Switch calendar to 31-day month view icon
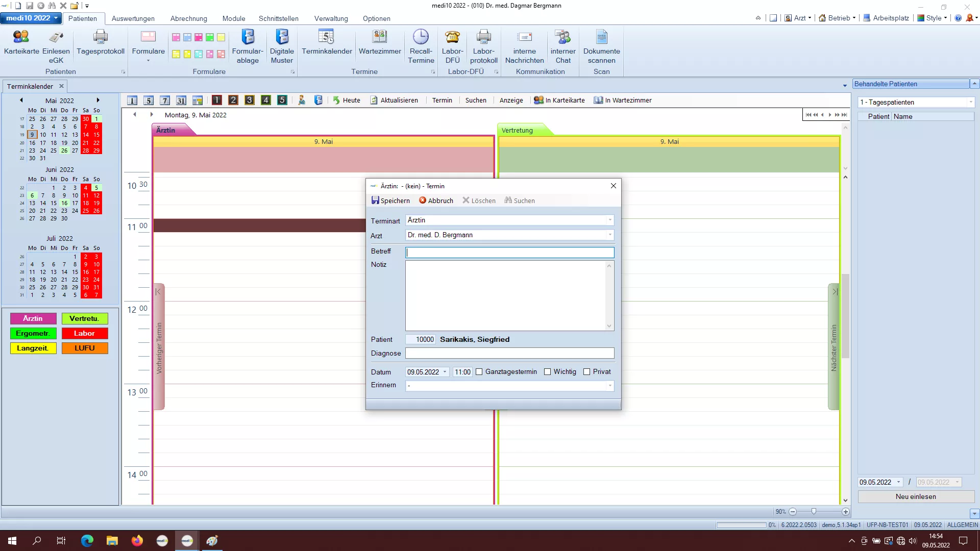Image resolution: width=980 pixels, height=551 pixels. click(181, 101)
